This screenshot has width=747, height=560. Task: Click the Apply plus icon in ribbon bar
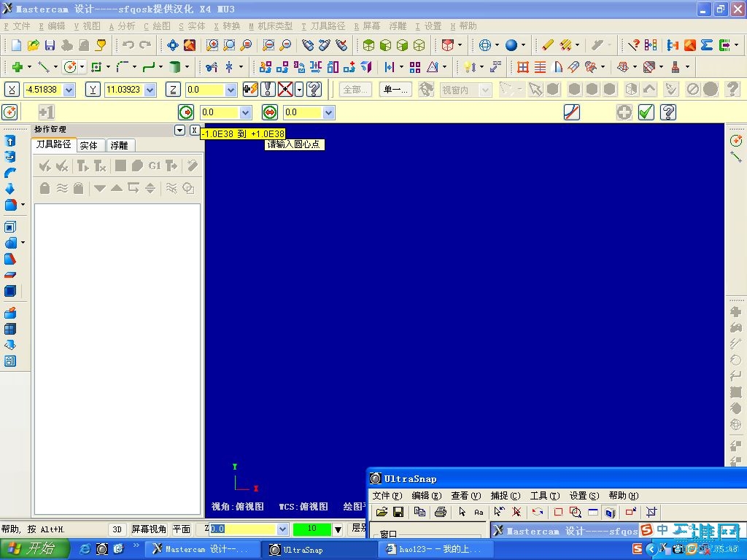[x=624, y=112]
